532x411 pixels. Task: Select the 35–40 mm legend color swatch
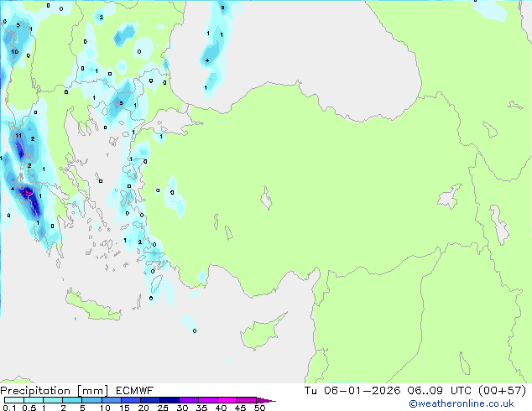click(x=207, y=400)
